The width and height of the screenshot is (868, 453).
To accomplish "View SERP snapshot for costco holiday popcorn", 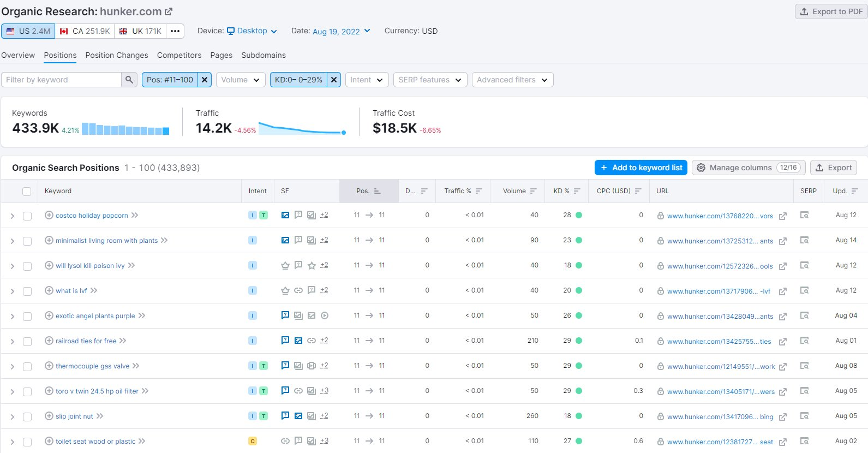I will (x=804, y=215).
